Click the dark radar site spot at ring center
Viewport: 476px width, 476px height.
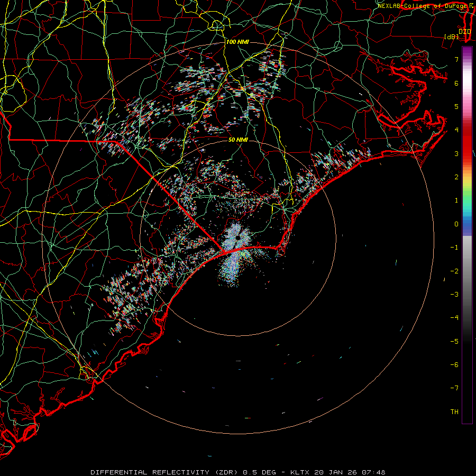click(237, 237)
